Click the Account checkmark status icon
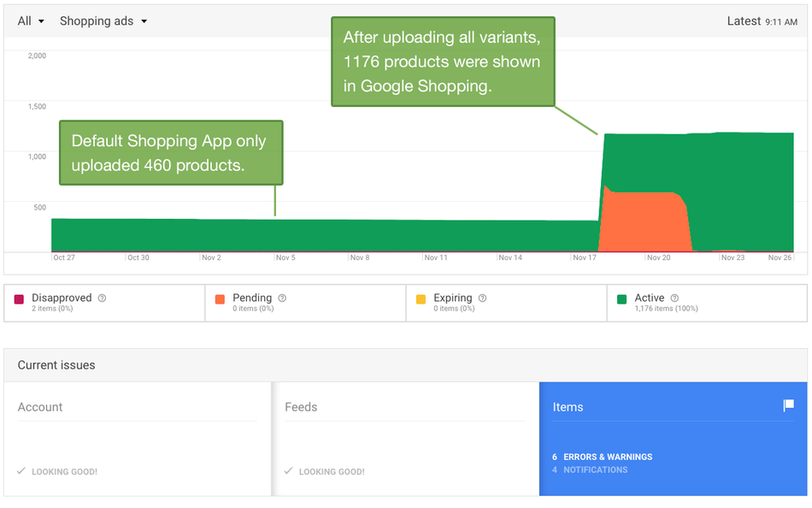 (x=21, y=471)
